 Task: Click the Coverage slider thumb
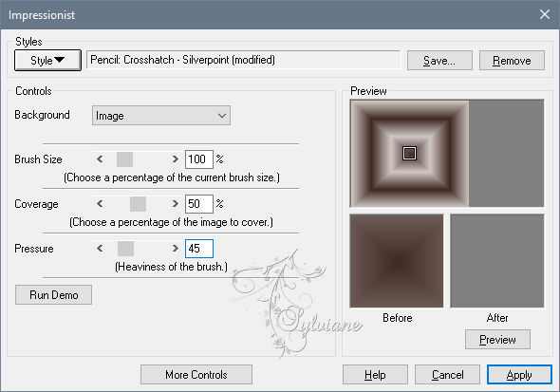click(x=138, y=204)
